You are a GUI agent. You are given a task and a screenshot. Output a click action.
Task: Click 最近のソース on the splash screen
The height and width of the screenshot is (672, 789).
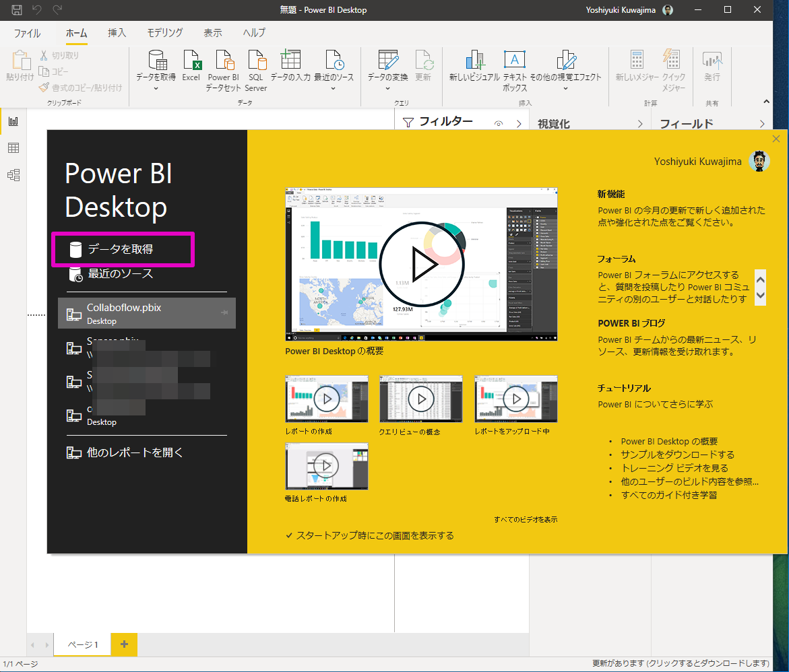111,274
